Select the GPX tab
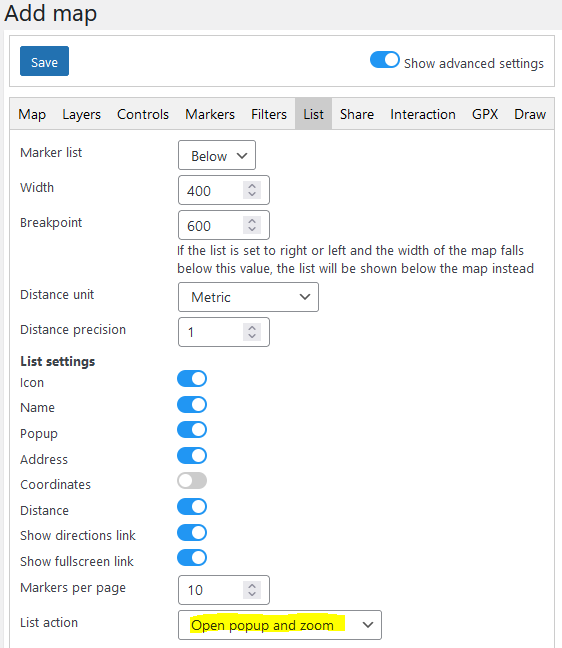Screen dimensions: 562x648 click(x=485, y=114)
